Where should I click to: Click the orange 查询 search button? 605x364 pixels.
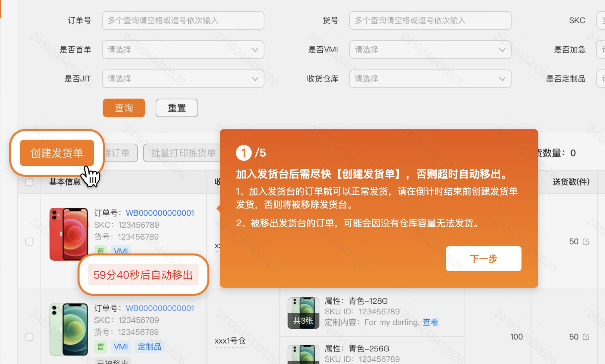[124, 108]
